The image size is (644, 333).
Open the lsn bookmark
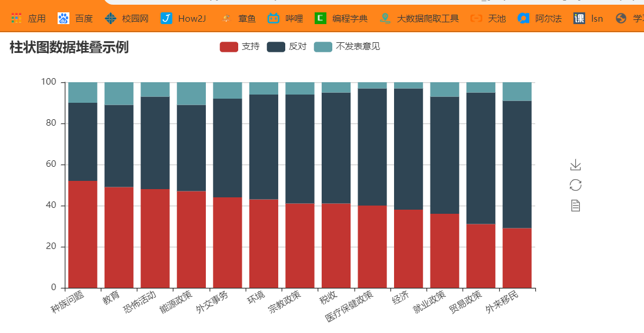588,18
